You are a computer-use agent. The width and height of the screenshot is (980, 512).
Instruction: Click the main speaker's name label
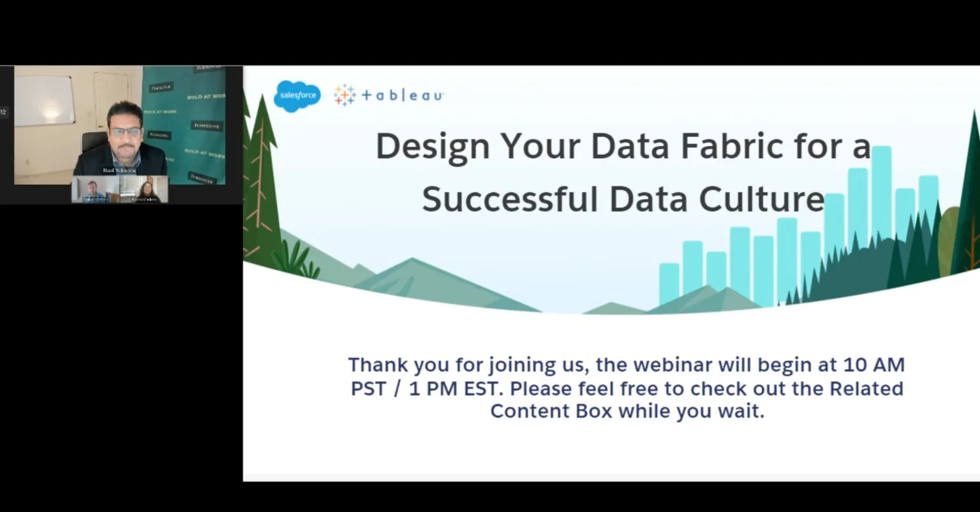(x=119, y=171)
